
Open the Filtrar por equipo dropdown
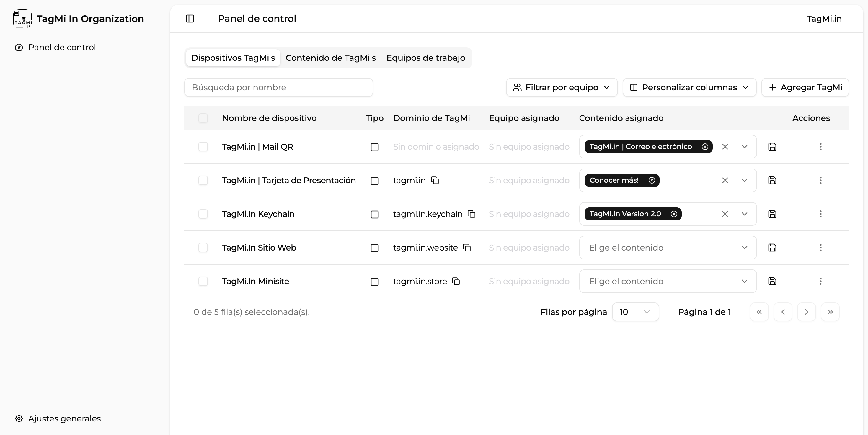[561, 87]
